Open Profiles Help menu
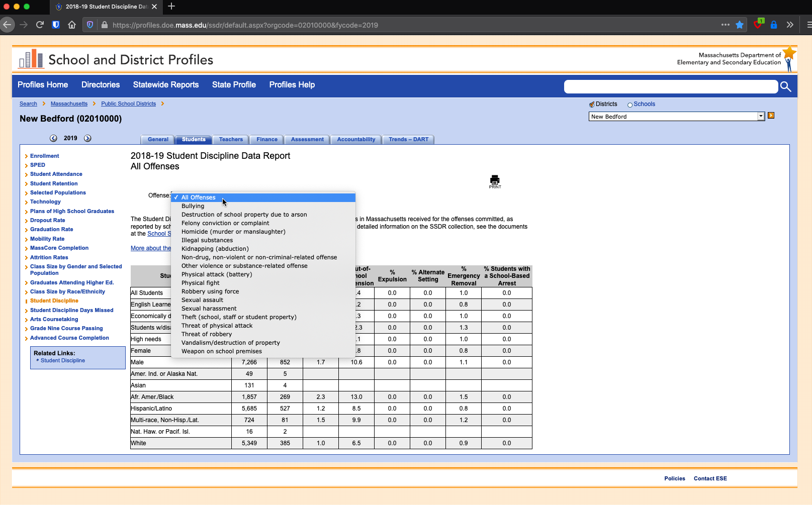 [x=292, y=85]
